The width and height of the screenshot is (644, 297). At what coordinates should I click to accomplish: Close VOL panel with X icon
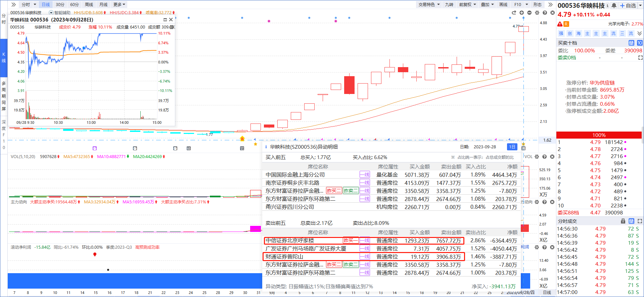[x=552, y=157]
